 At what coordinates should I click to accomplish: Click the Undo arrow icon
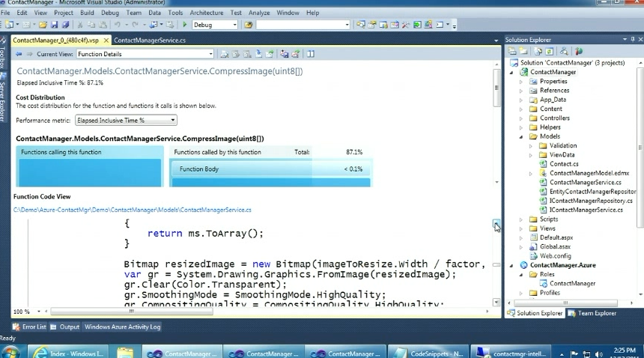click(x=118, y=25)
